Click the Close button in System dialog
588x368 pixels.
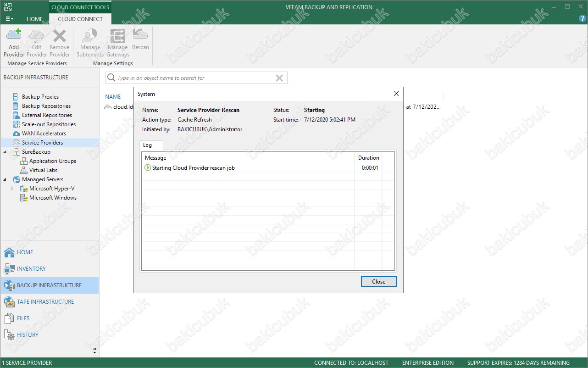click(378, 282)
